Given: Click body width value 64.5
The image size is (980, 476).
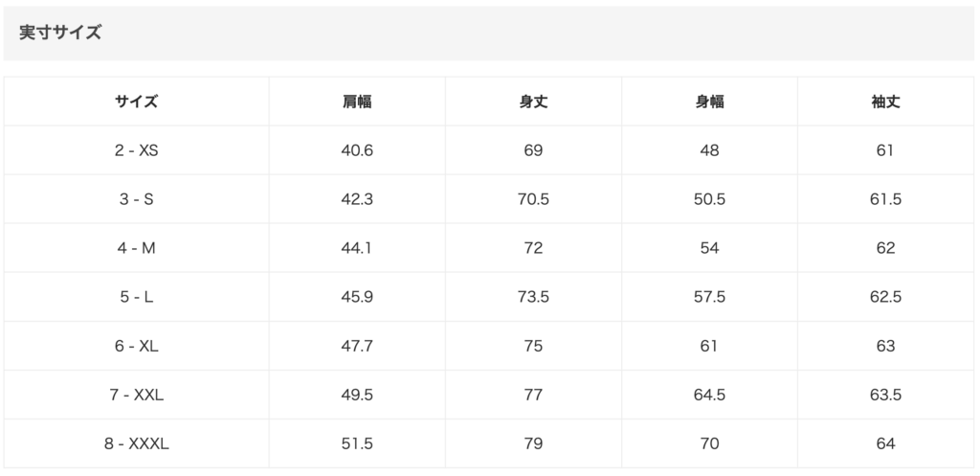Looking at the screenshot, I should [709, 395].
